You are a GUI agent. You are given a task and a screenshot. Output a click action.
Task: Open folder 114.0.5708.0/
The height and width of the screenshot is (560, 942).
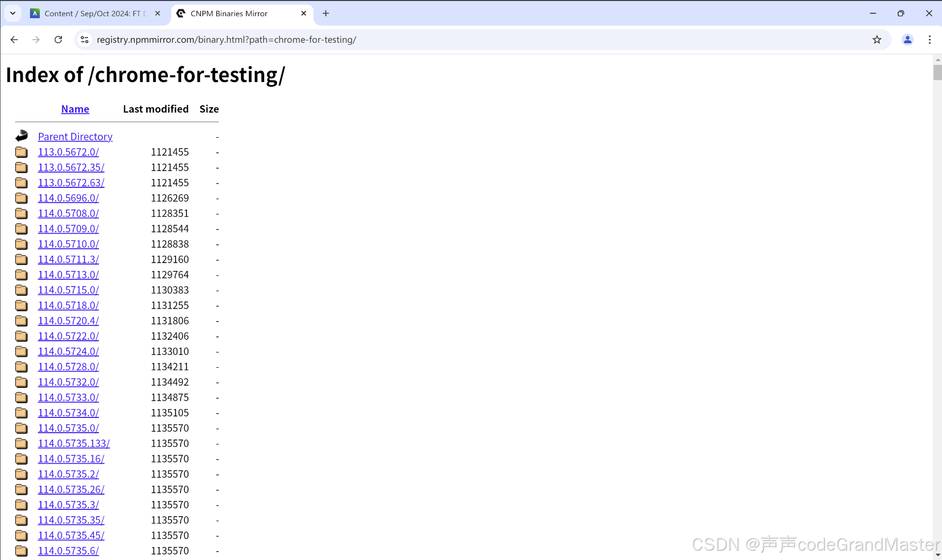pyautogui.click(x=68, y=213)
